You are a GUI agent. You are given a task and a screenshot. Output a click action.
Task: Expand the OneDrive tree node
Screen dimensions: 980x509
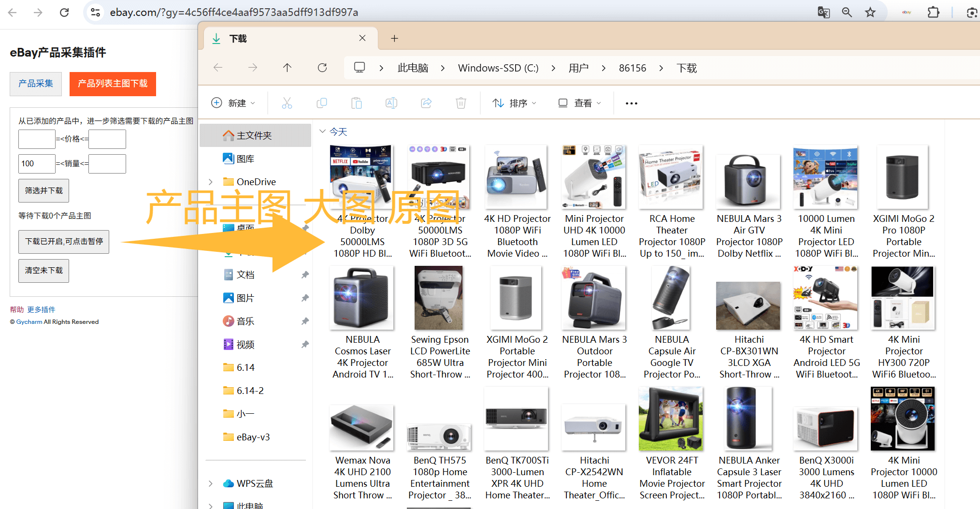[210, 182]
